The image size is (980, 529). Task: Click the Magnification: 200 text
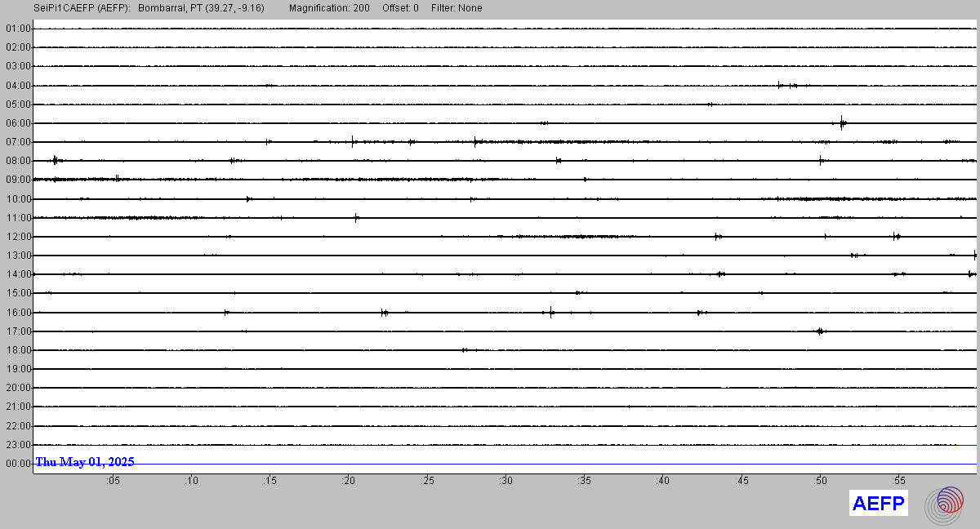(x=329, y=8)
